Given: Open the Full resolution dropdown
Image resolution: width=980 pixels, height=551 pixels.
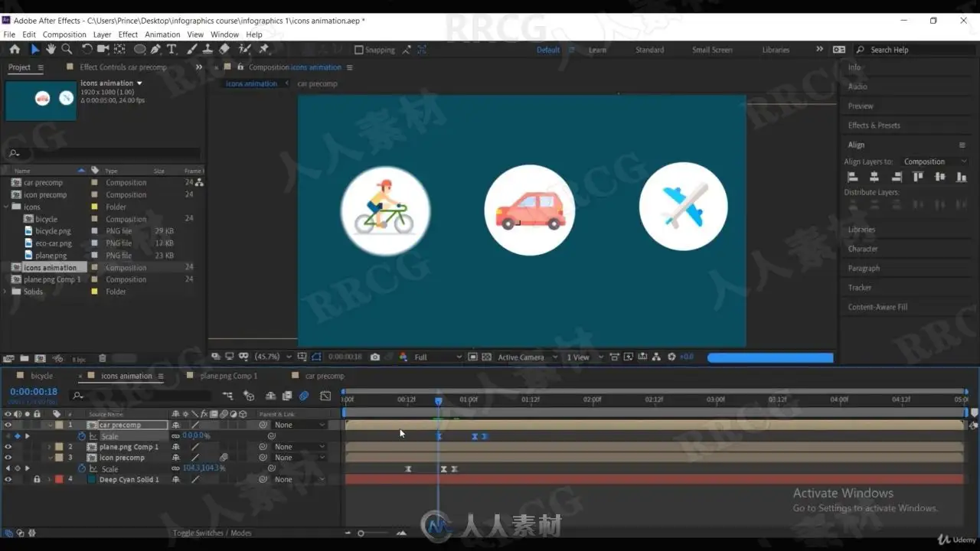Looking at the screenshot, I should pyautogui.click(x=438, y=357).
